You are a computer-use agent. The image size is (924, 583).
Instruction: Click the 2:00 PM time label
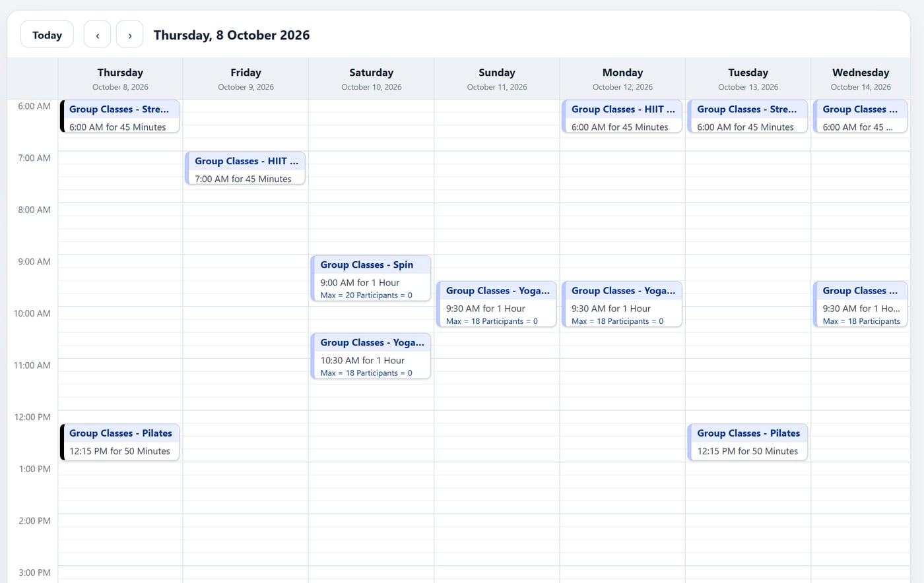(x=34, y=521)
